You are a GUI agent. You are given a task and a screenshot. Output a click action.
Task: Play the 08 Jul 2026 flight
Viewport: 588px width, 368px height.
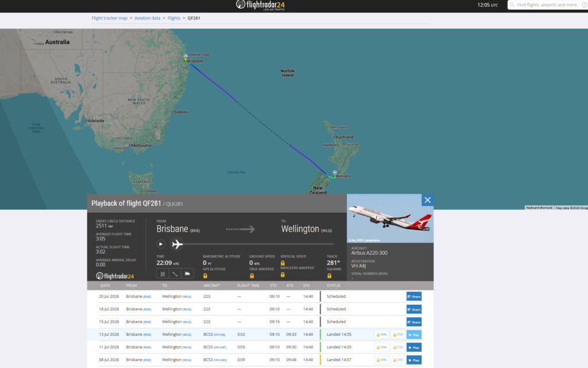pos(414,360)
